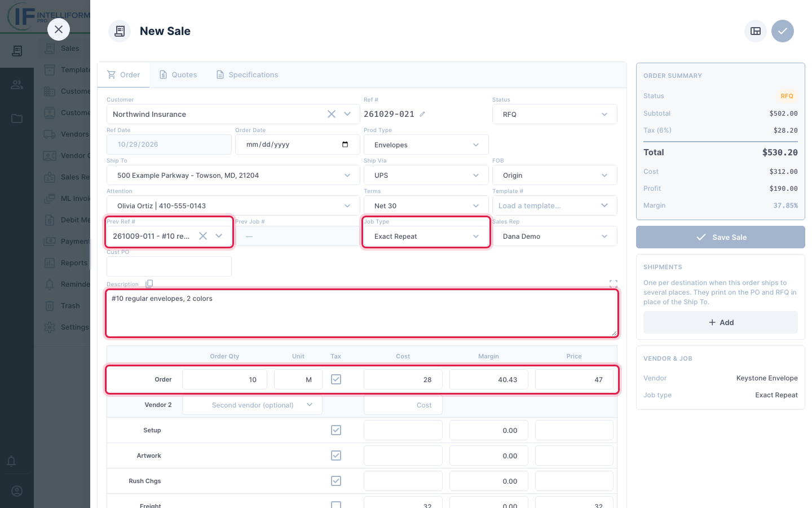Click the layout view icon in header
Viewport: 812px width, 508px height.
pyautogui.click(x=756, y=31)
